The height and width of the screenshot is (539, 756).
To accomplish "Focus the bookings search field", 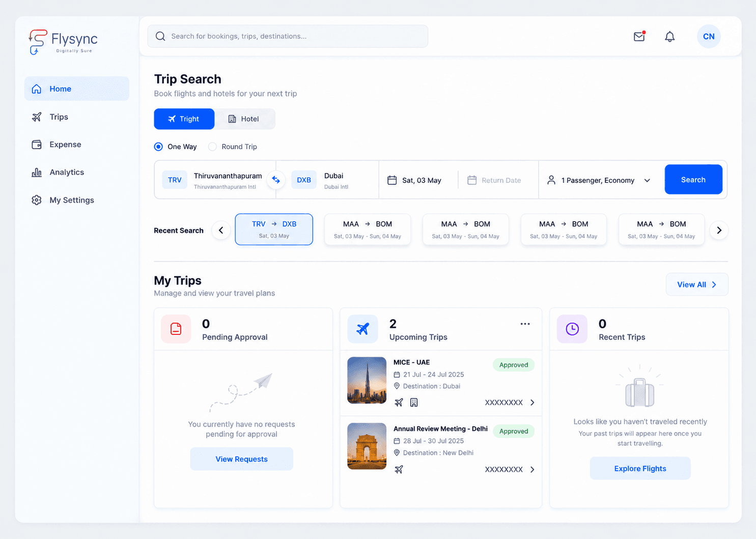I will (288, 36).
